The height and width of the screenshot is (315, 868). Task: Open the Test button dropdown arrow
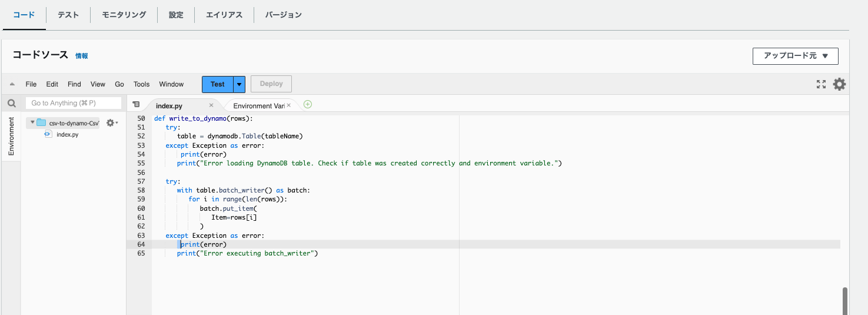coord(239,84)
